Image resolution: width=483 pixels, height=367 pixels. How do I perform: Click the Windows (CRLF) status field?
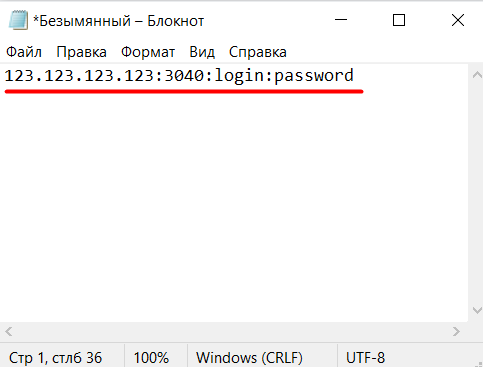[249, 358]
